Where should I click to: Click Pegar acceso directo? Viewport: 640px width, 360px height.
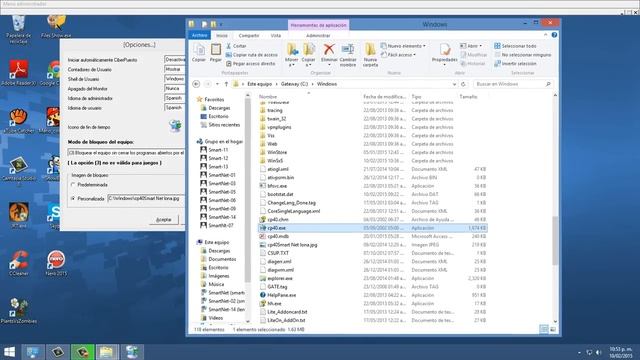(251, 64)
